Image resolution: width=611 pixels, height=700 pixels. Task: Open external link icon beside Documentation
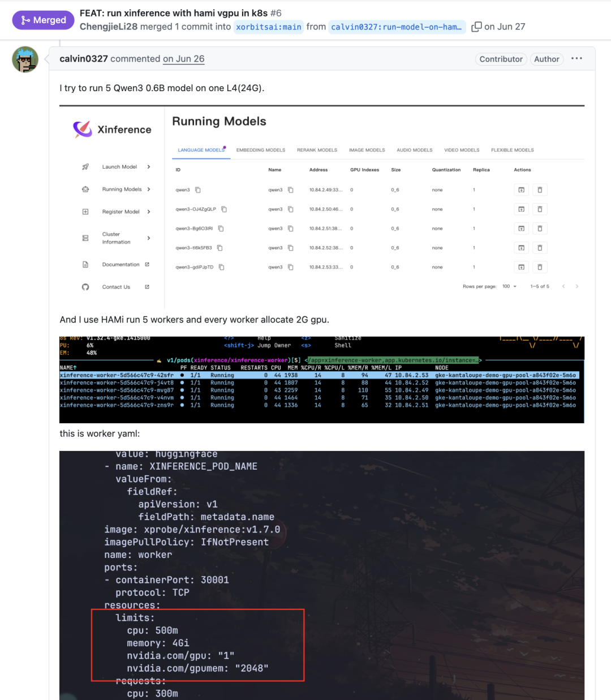point(147,264)
